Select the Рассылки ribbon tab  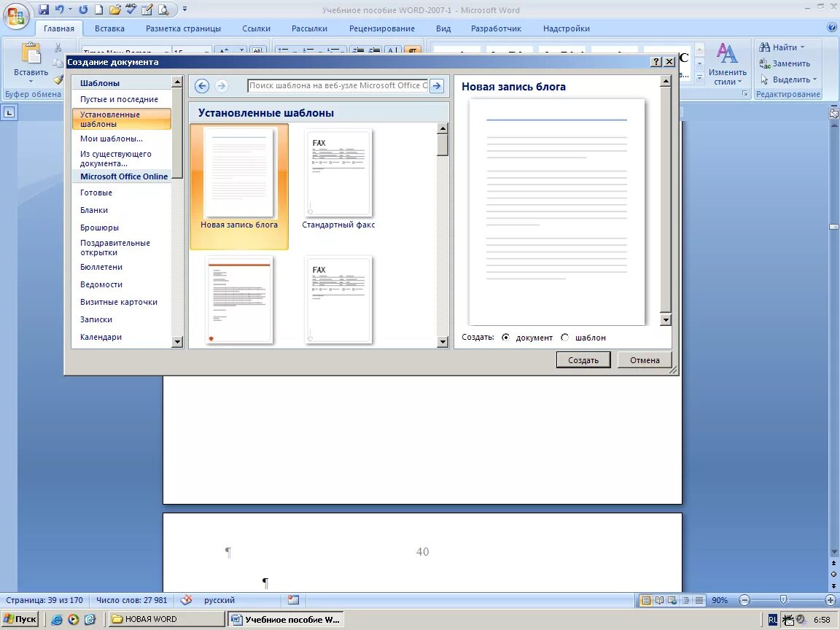[x=310, y=28]
